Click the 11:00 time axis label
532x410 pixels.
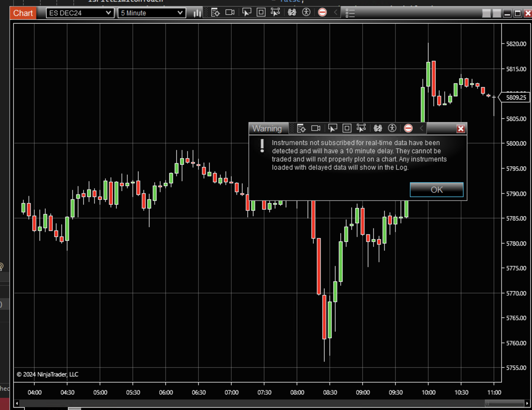tap(494, 392)
